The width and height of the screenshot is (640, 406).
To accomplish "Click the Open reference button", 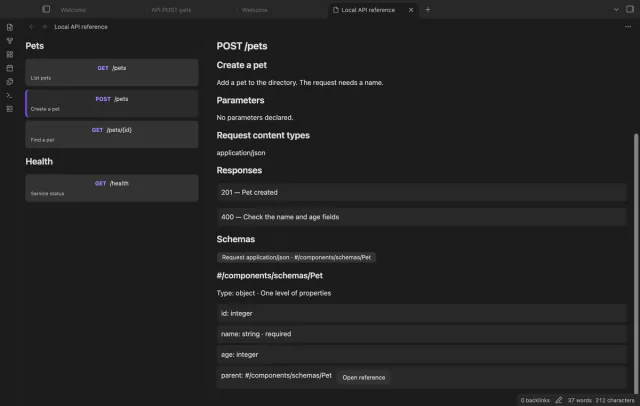I will point(364,377).
